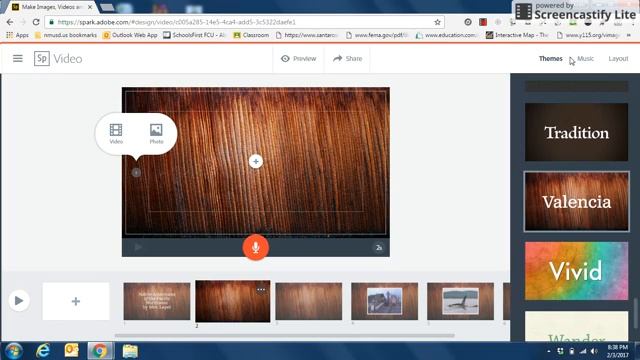Image resolution: width=640 pixels, height=360 pixels.
Task: Open the Apps bookmarks shortcut
Action: tap(18, 35)
